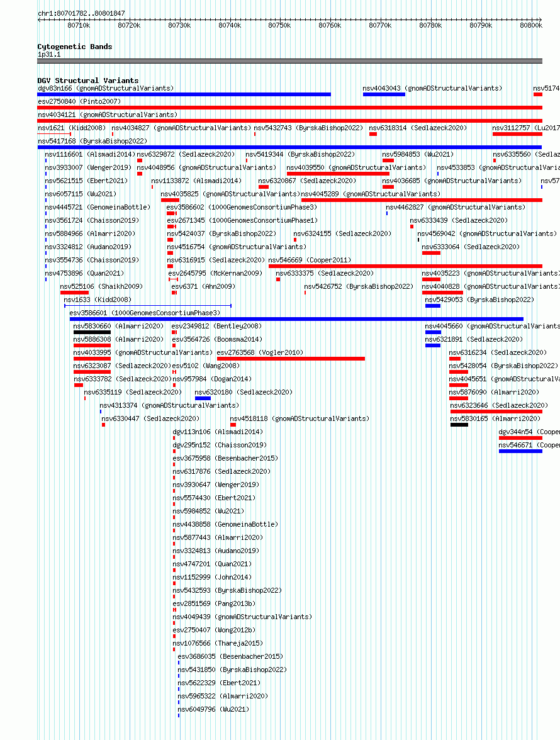Click esv6371 Ahn2009 label
560x740 pixels.
point(203,286)
